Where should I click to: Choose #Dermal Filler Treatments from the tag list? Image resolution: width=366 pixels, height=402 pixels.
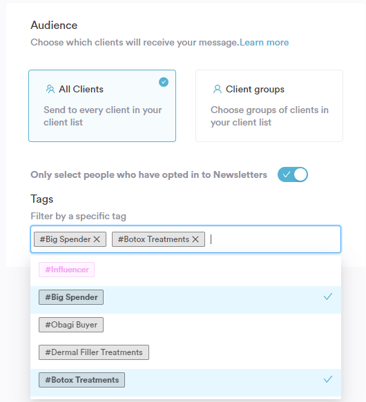(x=94, y=352)
